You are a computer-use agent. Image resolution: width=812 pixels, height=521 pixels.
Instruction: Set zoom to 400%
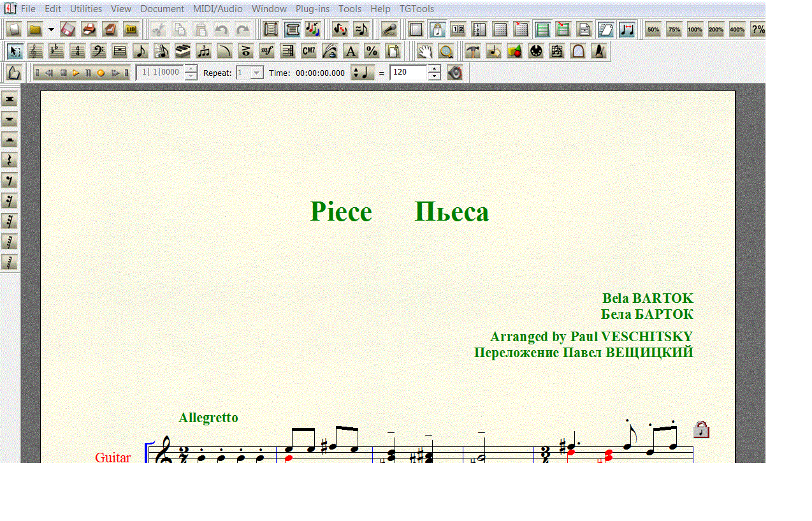click(x=737, y=29)
